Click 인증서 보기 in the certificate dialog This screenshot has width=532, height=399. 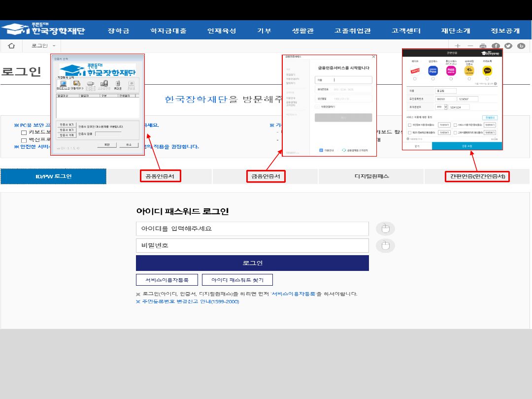[67, 125]
